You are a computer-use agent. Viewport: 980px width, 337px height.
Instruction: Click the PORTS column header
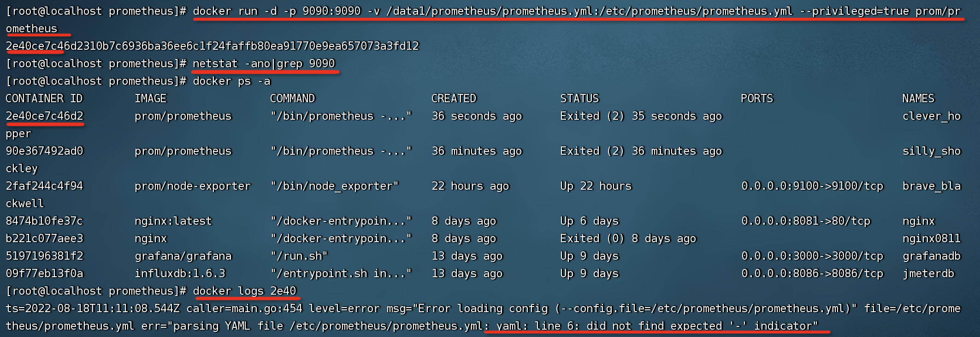(757, 99)
